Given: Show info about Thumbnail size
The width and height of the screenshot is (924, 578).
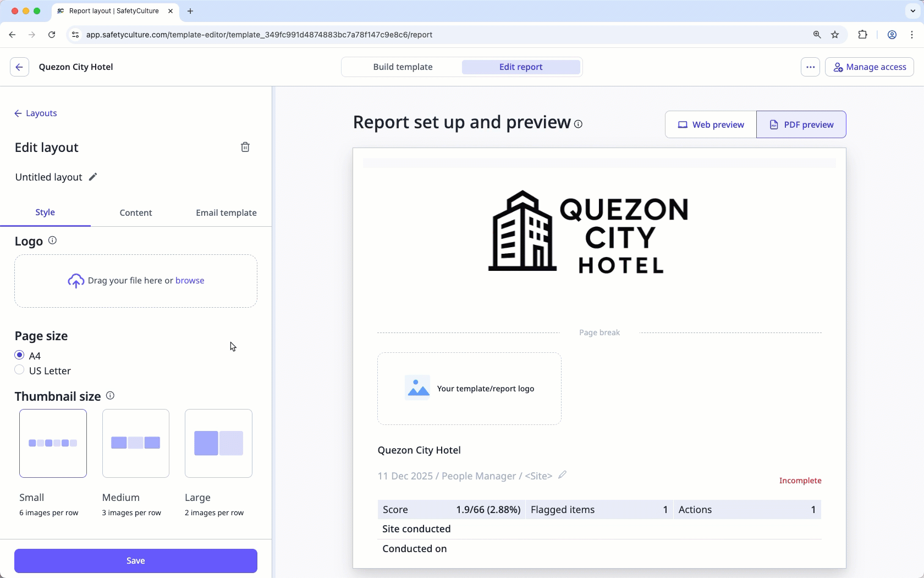Looking at the screenshot, I should click(x=110, y=396).
